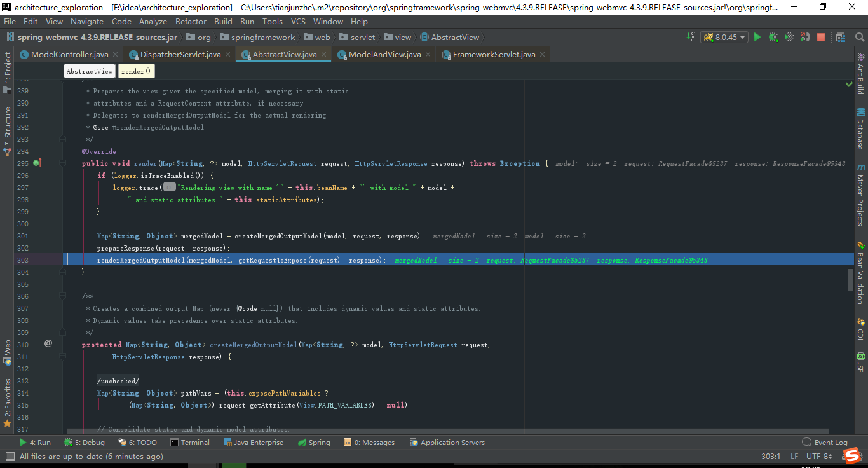Collapse the render method fold at line 295

point(62,163)
